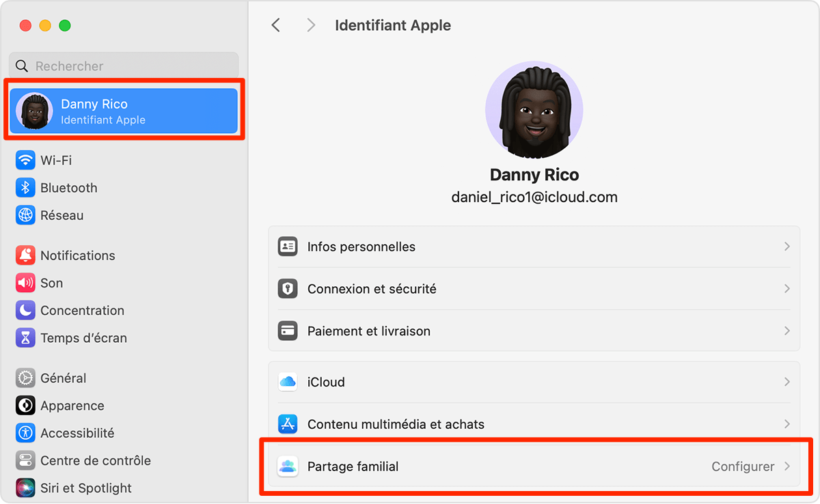The image size is (820, 504).
Task: Click Danny Rico's sidebar avatar
Action: [x=34, y=111]
